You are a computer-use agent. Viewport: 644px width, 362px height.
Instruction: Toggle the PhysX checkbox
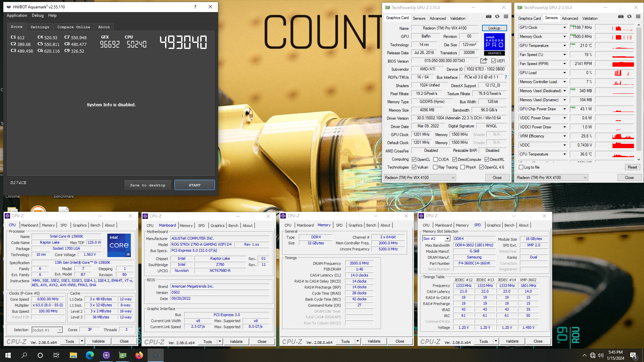[463, 167]
